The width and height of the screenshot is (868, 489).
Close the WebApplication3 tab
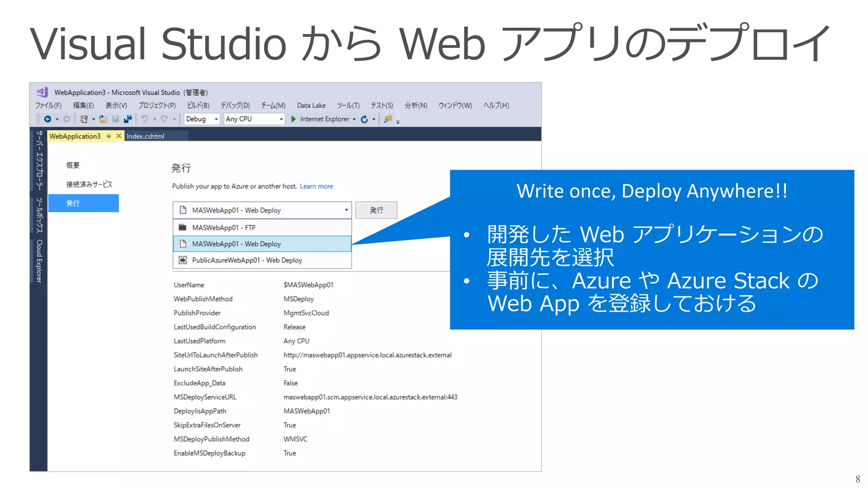pos(119,136)
